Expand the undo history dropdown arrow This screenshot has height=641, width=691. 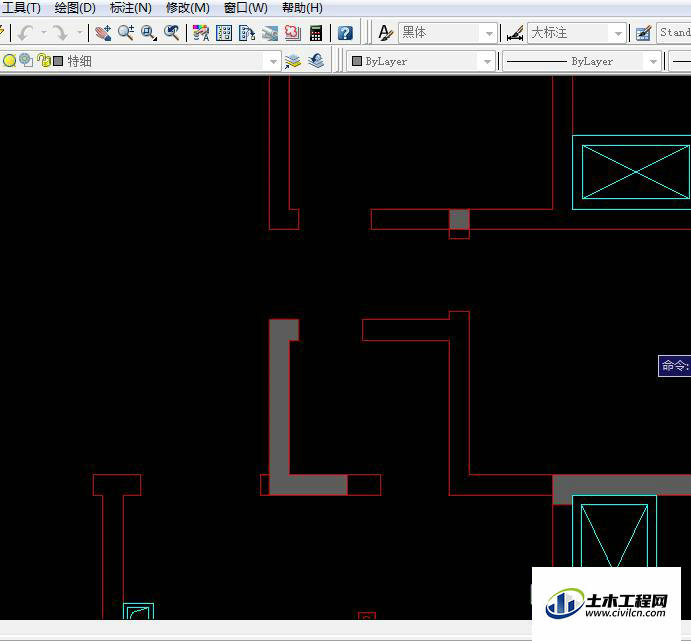(x=44, y=33)
